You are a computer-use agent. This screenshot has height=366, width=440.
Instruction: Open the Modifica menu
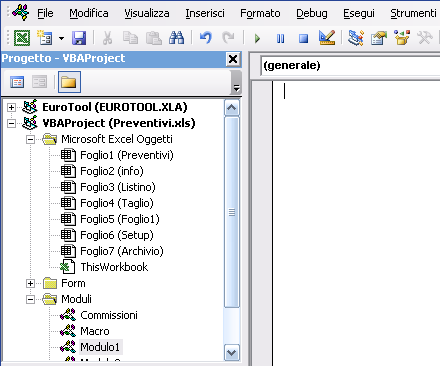[89, 13]
